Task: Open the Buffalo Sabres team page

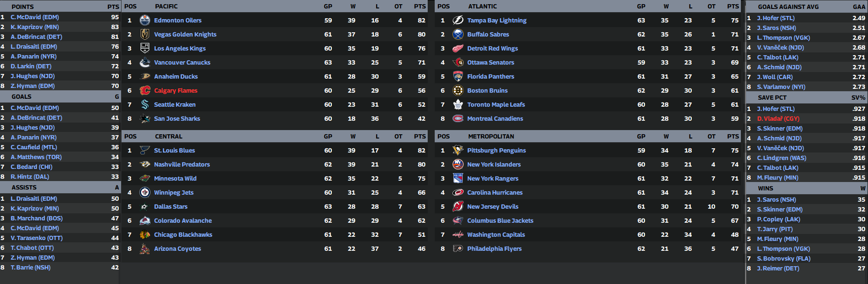Action: tap(488, 35)
